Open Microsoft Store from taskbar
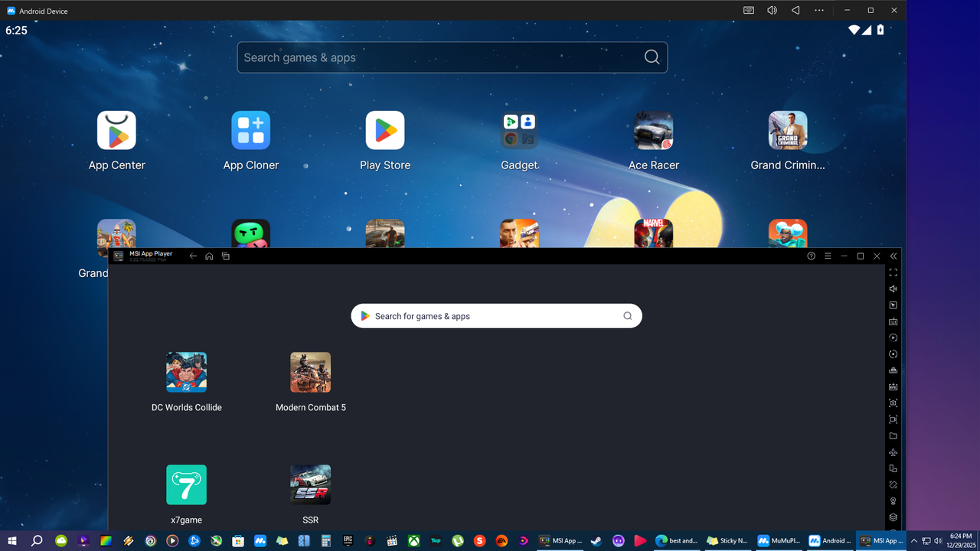This screenshot has height=551, width=980. (238, 541)
